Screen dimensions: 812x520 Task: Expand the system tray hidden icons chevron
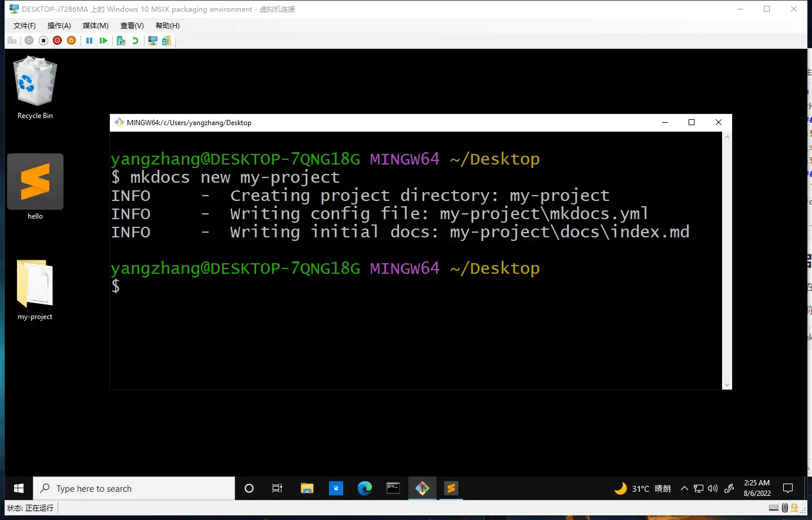coord(684,488)
